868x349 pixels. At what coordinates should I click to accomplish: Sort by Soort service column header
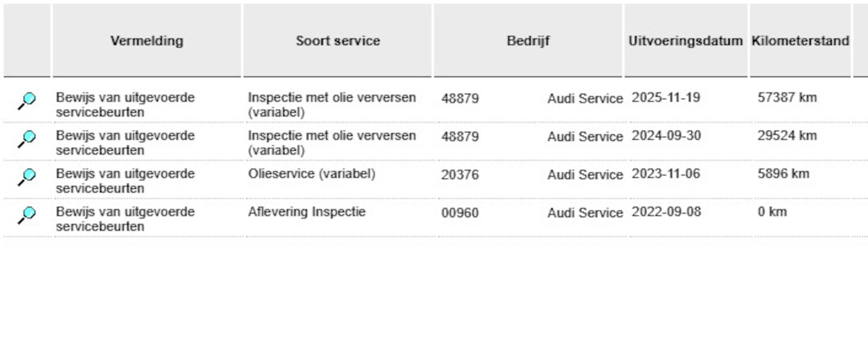point(338,41)
